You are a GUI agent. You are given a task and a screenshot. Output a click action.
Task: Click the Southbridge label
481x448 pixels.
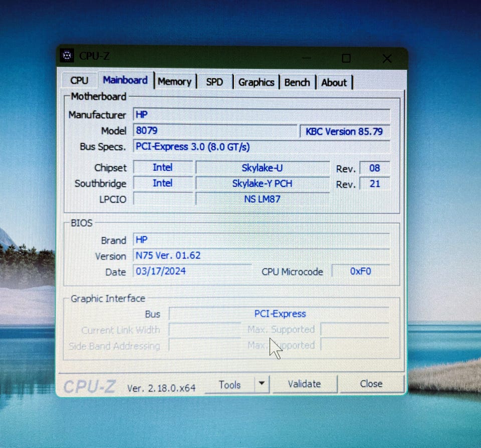pyautogui.click(x=100, y=184)
